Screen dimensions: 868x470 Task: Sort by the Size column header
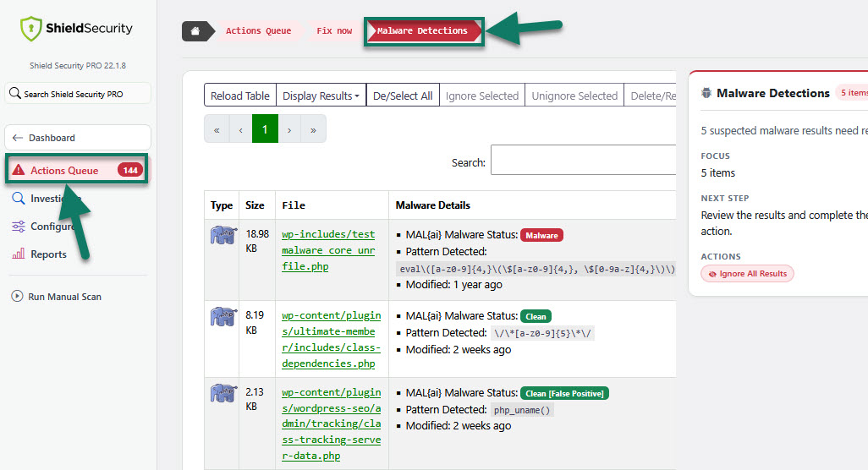[x=255, y=205]
